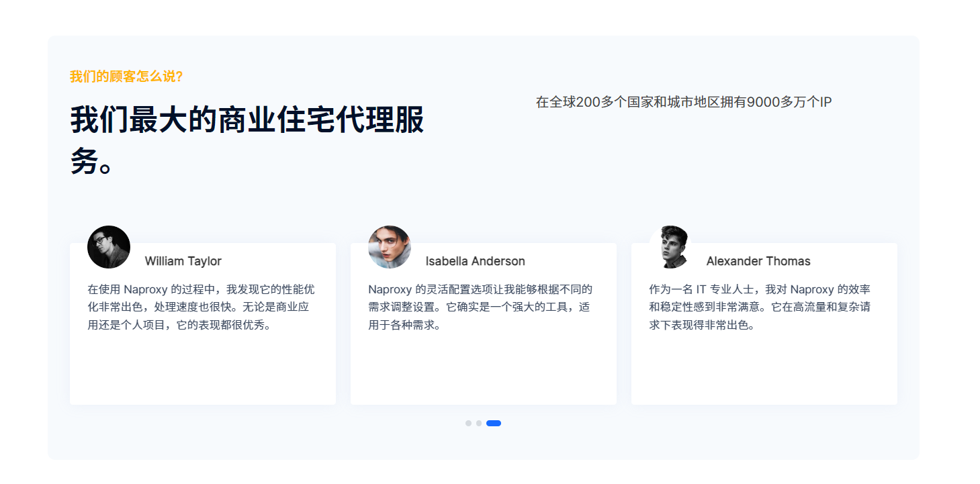Go to the first testimonial slide dot

coord(468,423)
